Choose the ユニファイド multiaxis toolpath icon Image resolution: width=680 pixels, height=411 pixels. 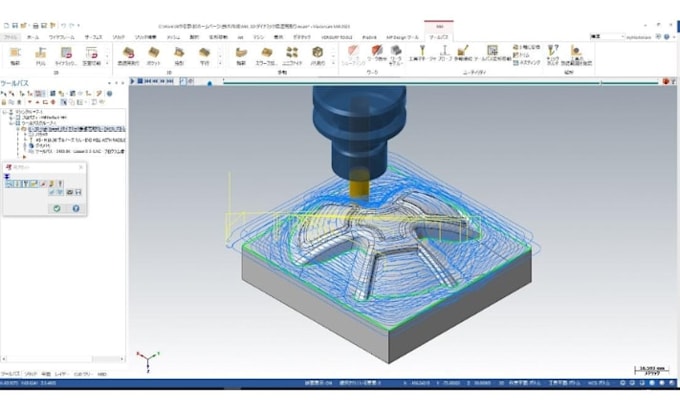coord(292,56)
